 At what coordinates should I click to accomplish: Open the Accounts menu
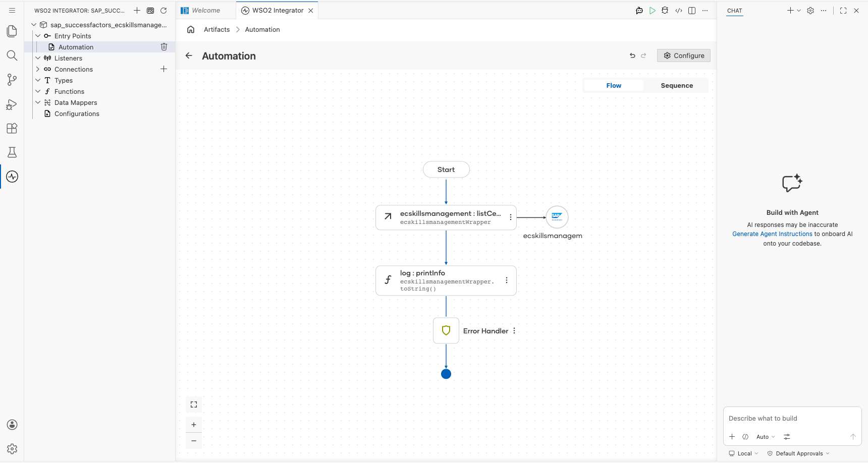point(12,425)
